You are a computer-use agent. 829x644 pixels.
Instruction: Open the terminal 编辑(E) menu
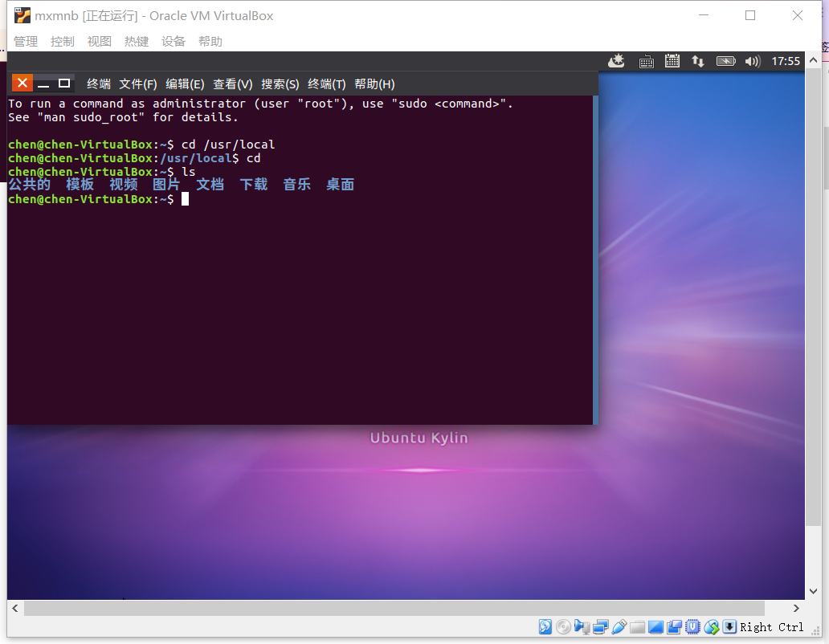185,84
